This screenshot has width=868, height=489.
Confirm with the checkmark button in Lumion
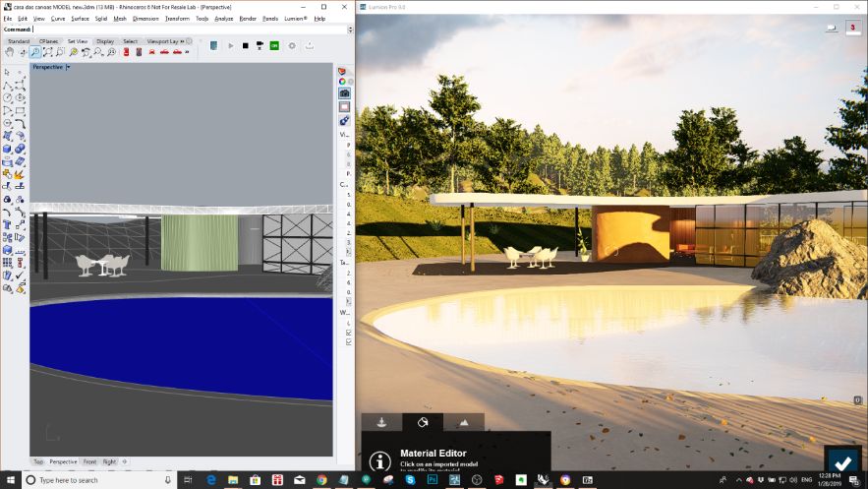(842, 463)
